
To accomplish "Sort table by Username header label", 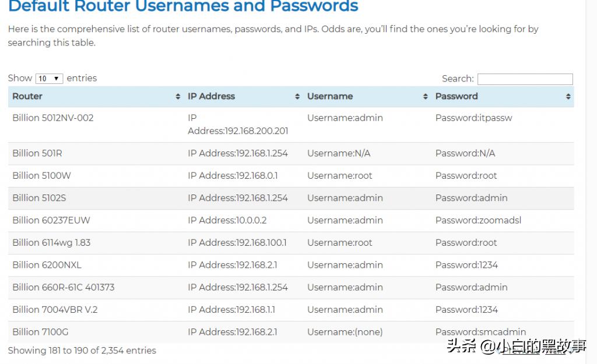I will (330, 96).
